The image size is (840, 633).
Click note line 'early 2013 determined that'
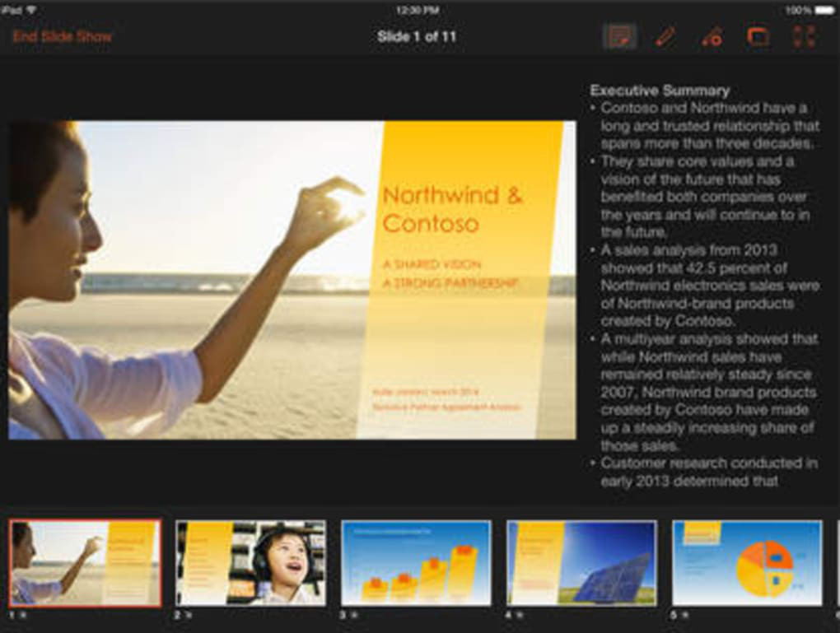point(689,481)
